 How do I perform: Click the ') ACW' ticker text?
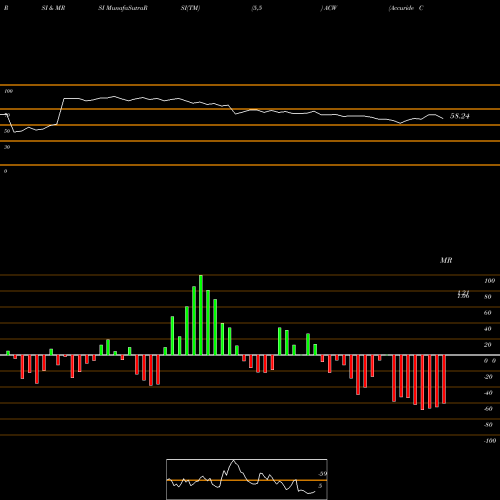(329, 8)
